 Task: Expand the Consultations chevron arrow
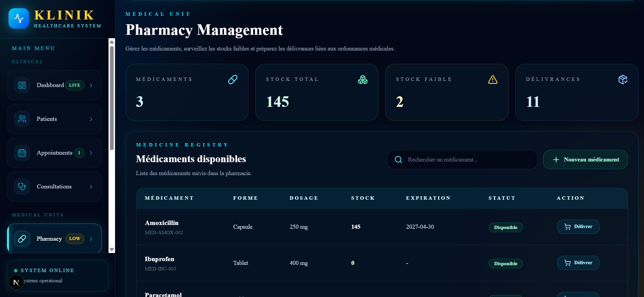[91, 186]
